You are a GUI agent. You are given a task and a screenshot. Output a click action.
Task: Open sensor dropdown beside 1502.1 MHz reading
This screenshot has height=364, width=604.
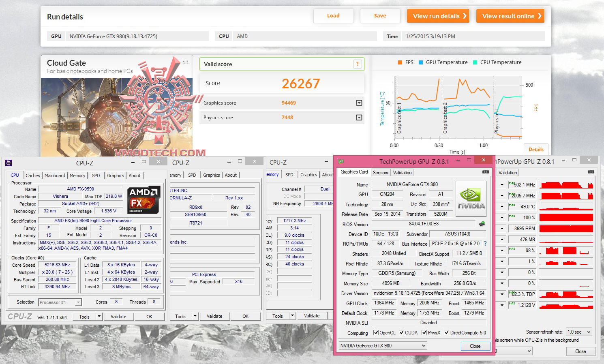[502, 185]
